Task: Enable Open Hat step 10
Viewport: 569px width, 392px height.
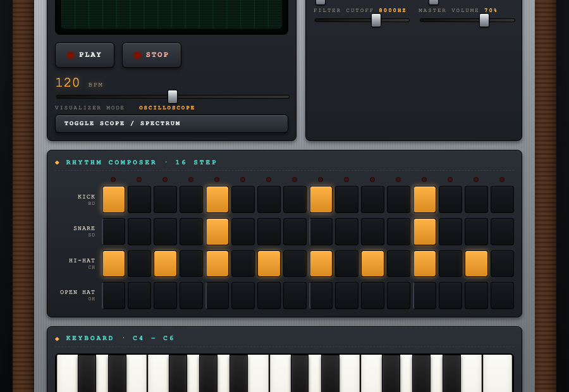Action: click(347, 295)
